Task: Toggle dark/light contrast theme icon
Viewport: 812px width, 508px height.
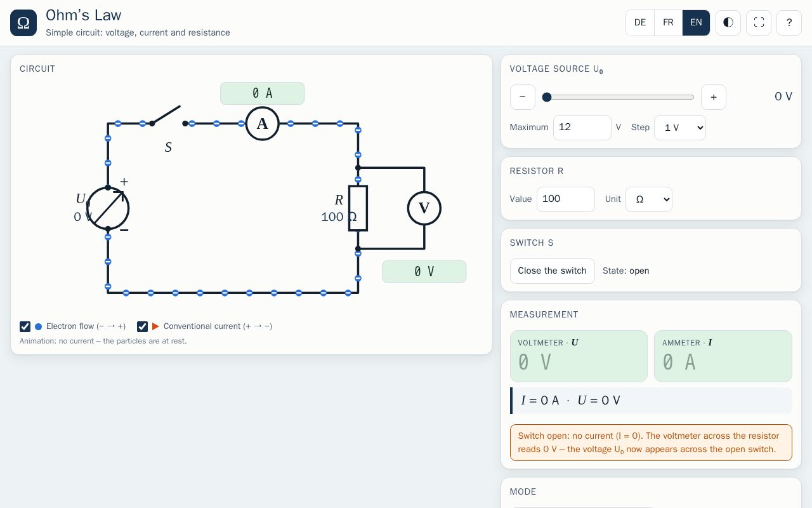Action: pyautogui.click(x=728, y=23)
